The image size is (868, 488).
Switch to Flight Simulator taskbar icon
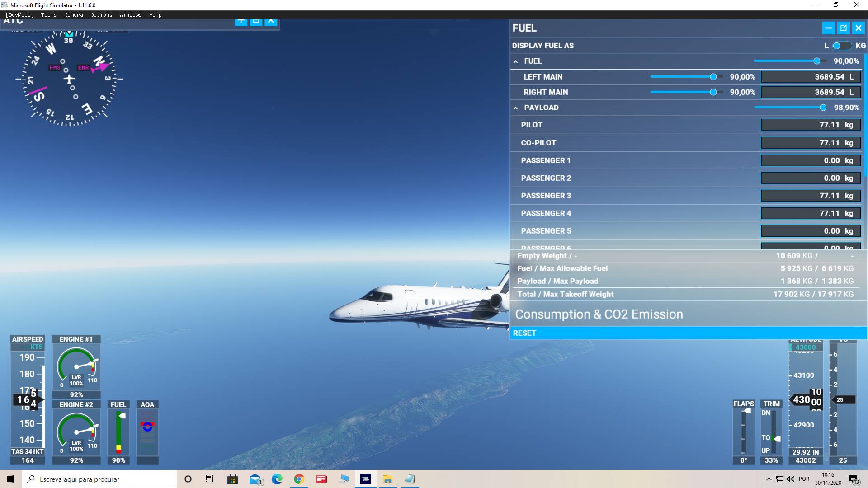(366, 479)
